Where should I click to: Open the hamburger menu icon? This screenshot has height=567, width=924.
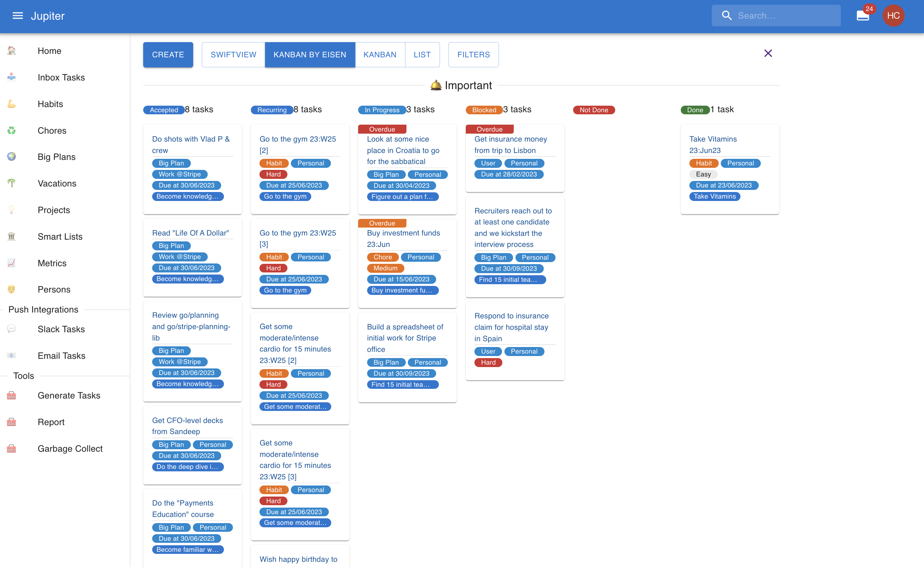(x=18, y=16)
